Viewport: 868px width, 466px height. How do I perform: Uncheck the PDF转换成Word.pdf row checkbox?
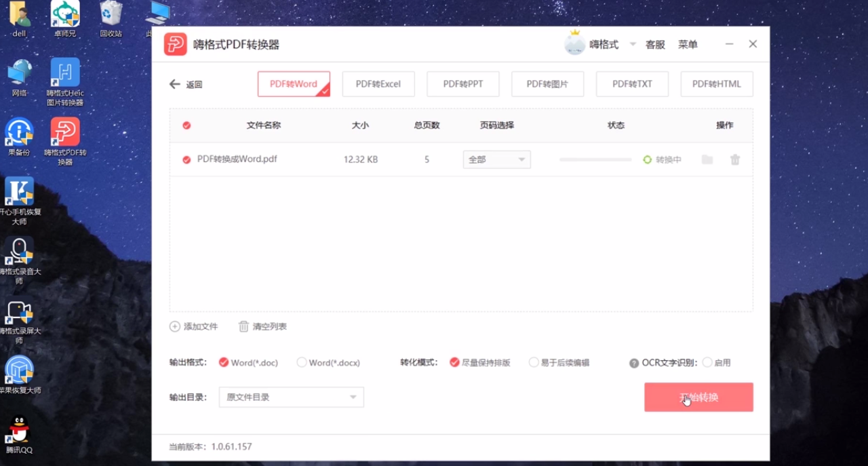click(x=186, y=159)
